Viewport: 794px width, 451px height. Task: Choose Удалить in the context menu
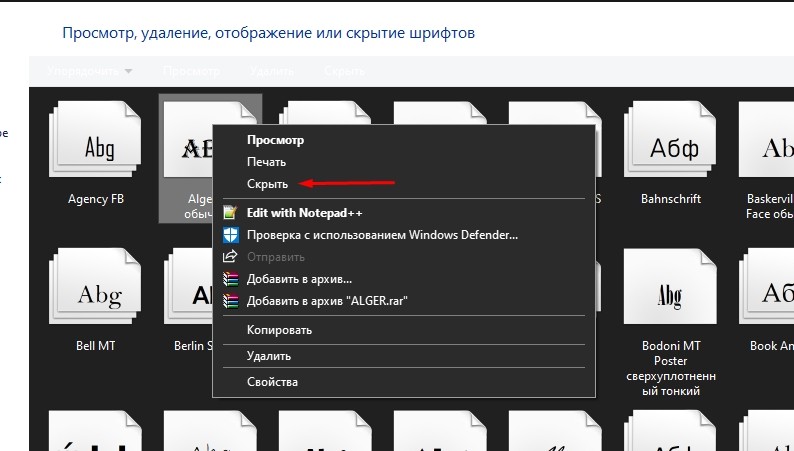[x=269, y=356]
